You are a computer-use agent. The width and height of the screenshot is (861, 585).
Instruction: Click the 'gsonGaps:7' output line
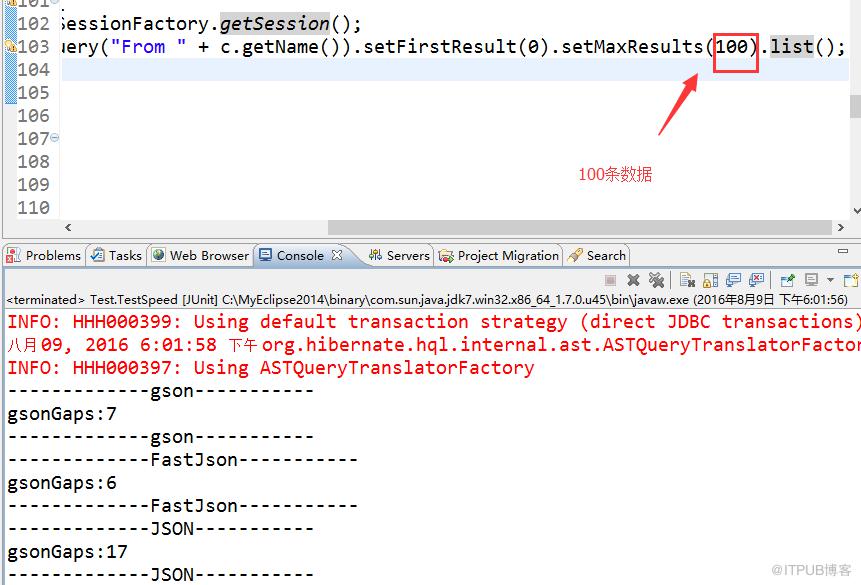(62, 414)
